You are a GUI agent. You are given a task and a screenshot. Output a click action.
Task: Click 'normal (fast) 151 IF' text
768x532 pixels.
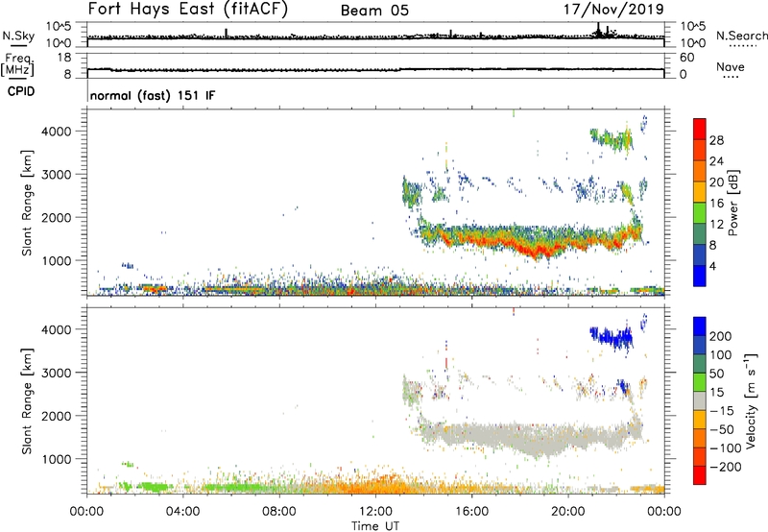153,95
